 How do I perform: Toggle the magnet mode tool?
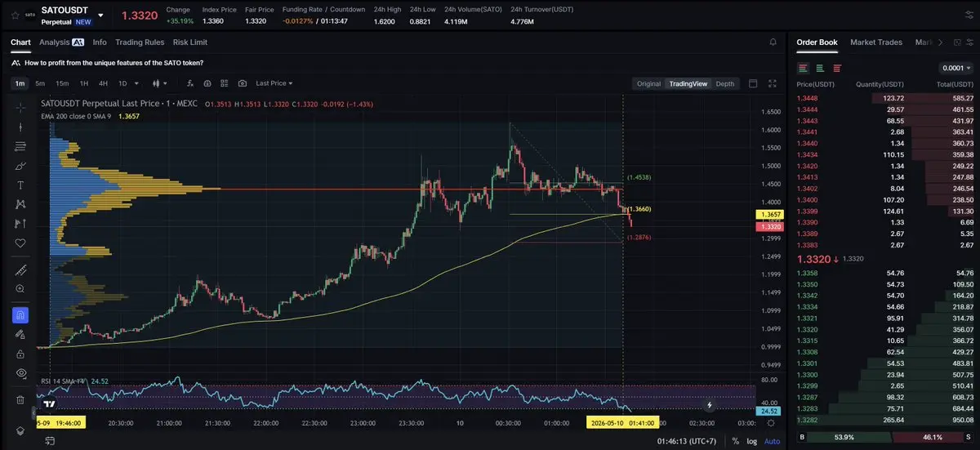point(20,314)
